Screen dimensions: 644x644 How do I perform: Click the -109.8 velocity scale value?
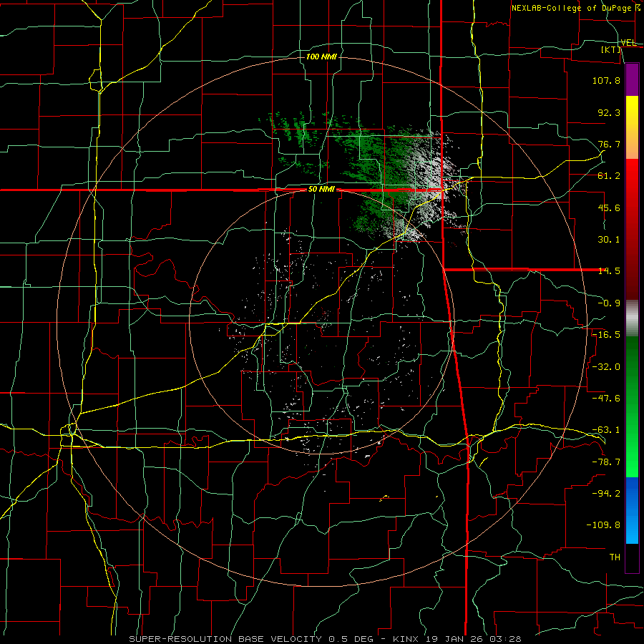pyautogui.click(x=603, y=525)
